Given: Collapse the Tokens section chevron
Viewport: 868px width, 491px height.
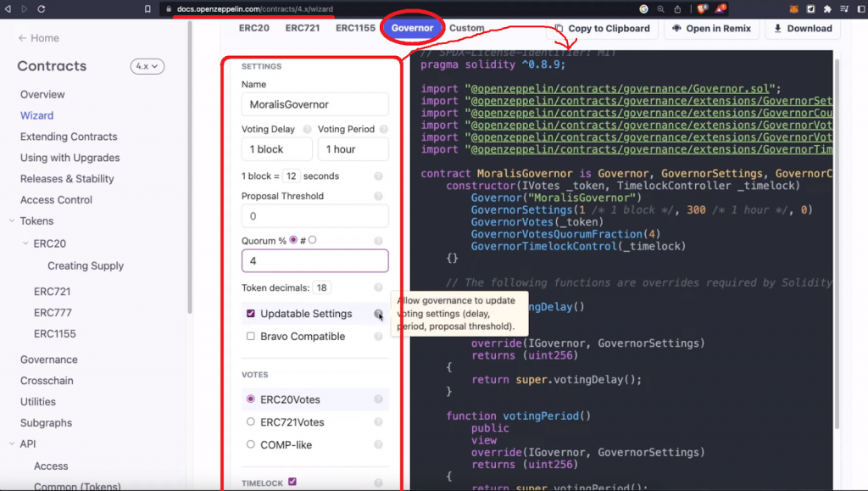Looking at the screenshot, I should [x=12, y=220].
